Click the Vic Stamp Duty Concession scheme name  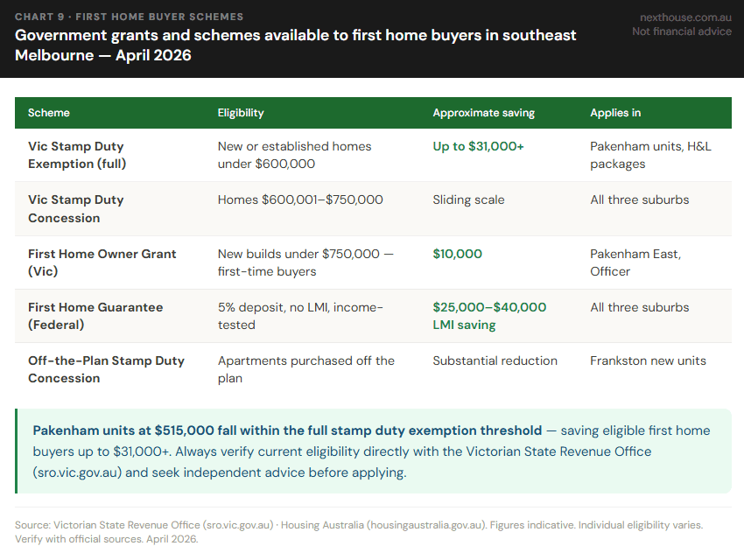(x=76, y=209)
